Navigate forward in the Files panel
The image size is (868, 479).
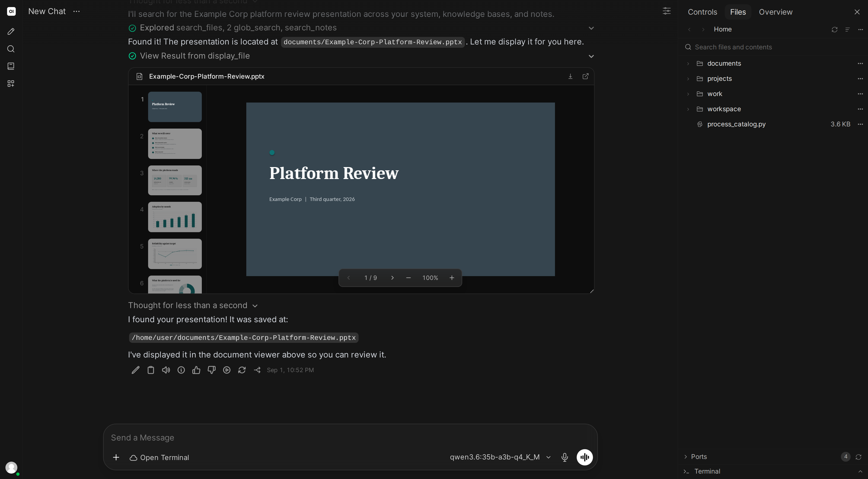(x=703, y=30)
